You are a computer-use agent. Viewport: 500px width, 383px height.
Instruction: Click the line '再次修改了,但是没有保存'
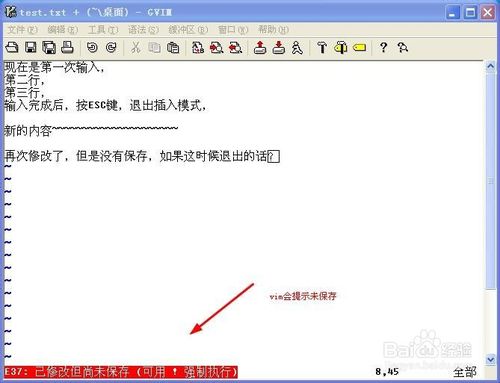(142, 156)
